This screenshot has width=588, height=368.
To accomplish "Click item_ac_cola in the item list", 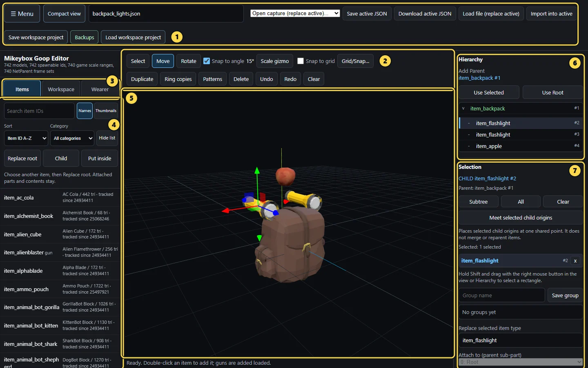I will click(60, 197).
